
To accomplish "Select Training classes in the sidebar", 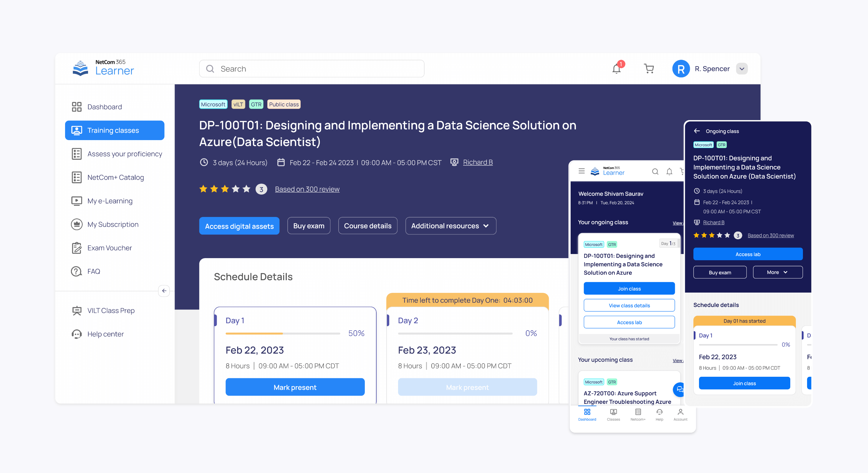I will [115, 130].
